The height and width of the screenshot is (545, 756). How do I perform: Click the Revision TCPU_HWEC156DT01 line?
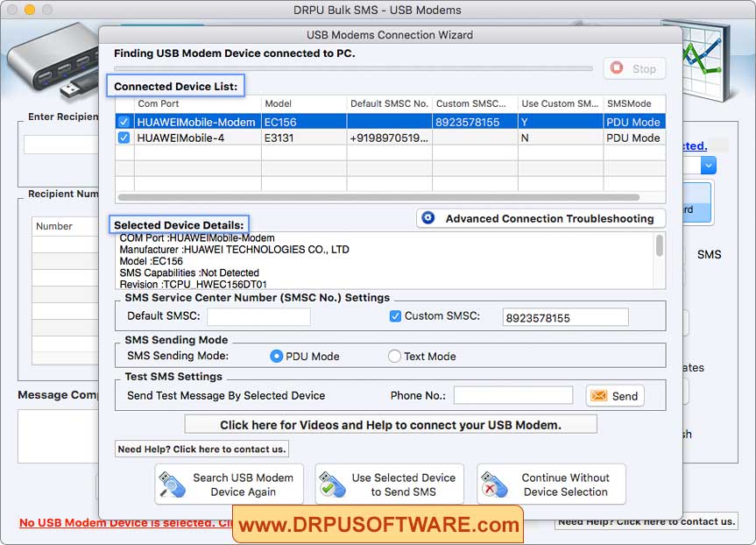pos(193,284)
